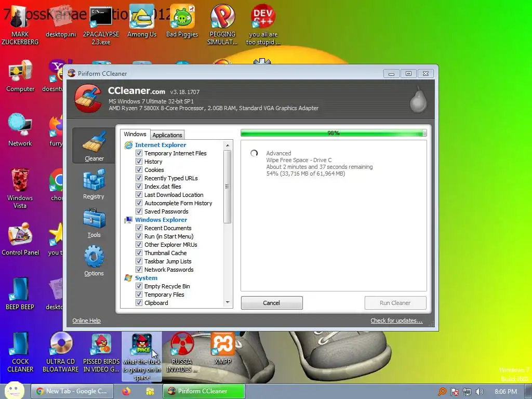
Task: Click the 8:06 PM taskbar clock
Action: click(x=506, y=392)
